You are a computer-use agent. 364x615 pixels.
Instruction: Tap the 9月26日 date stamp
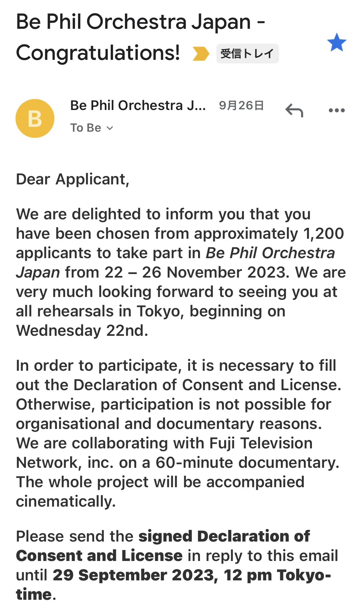click(x=241, y=105)
